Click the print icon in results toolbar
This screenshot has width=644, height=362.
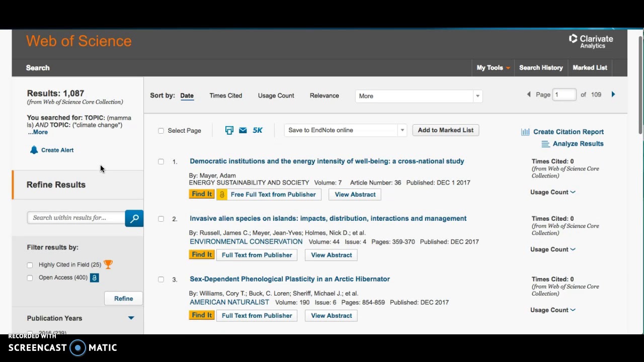229,130
